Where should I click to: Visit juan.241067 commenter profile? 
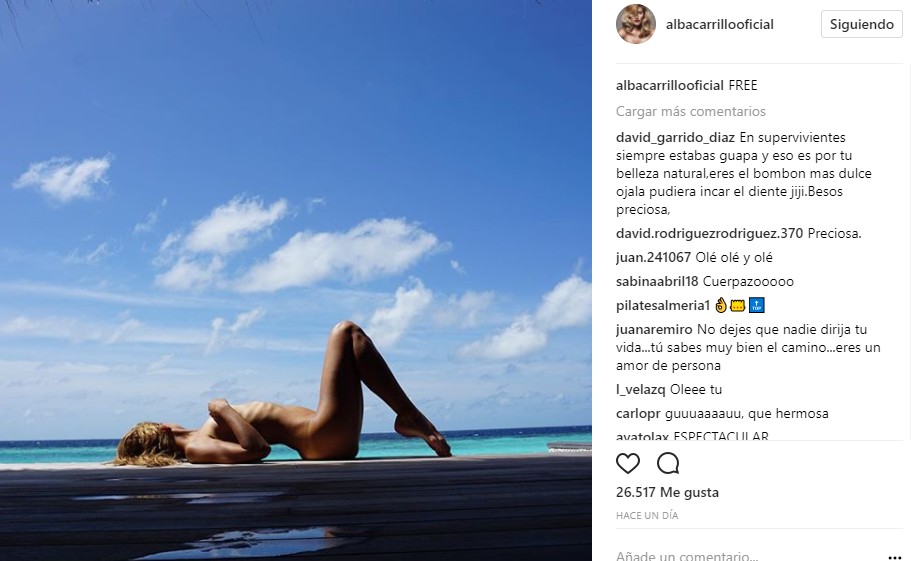pos(654,257)
